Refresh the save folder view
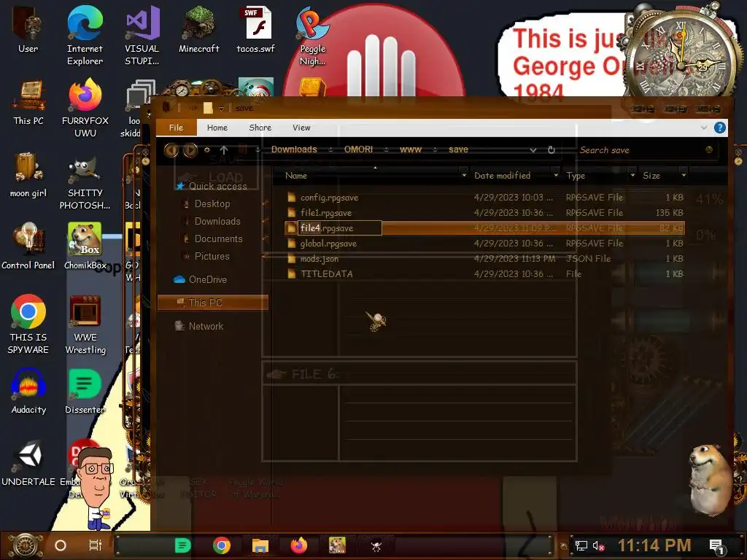This screenshot has height=560, width=747. [551, 150]
